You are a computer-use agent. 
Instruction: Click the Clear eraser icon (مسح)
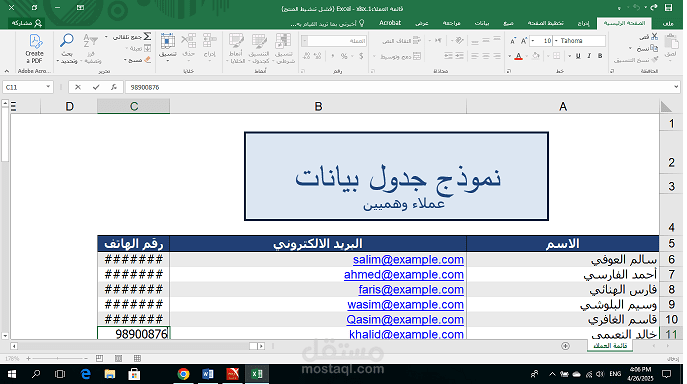[x=147, y=60]
